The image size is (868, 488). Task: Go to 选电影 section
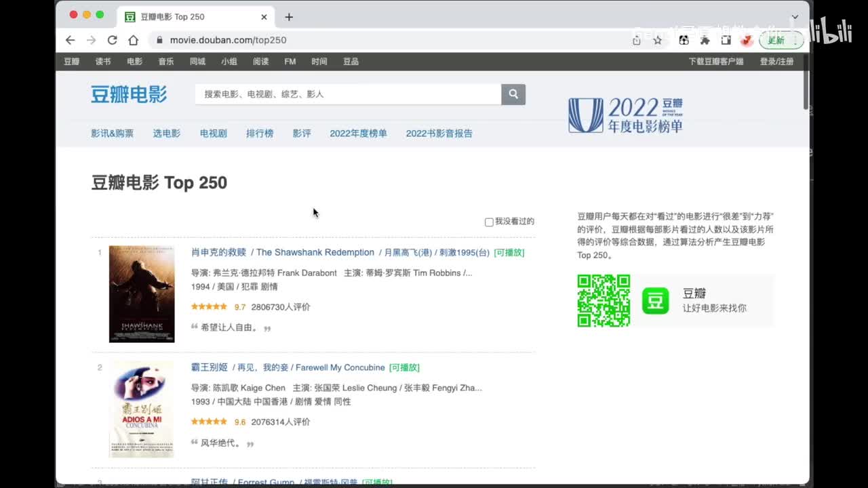tap(167, 134)
